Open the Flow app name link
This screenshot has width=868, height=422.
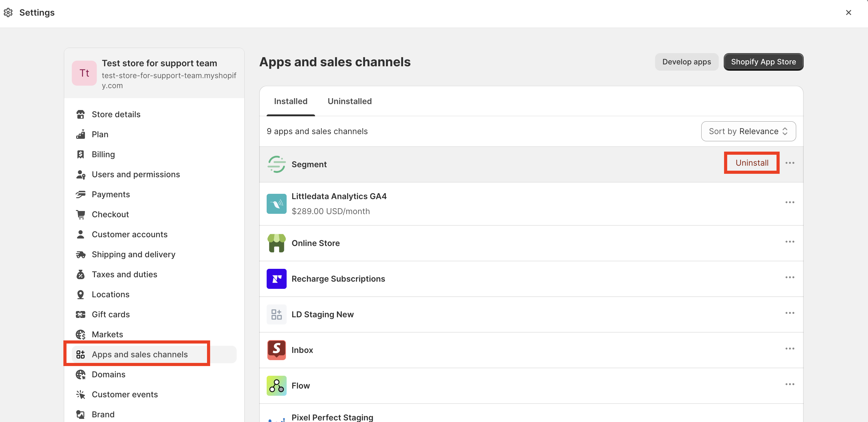tap(301, 385)
